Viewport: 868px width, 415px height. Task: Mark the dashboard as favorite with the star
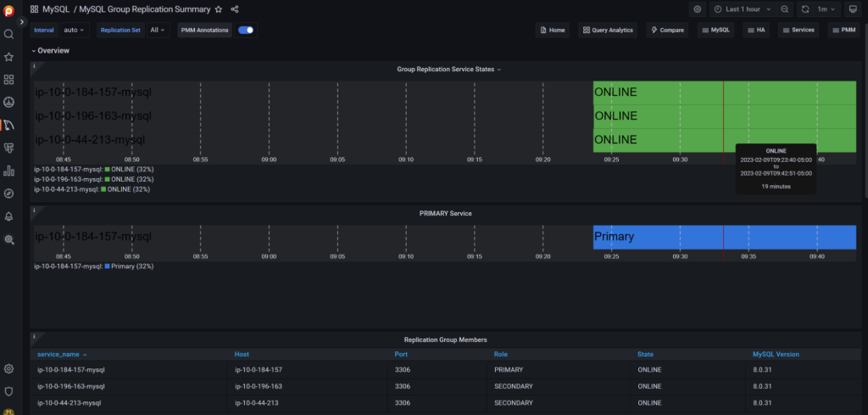pos(219,9)
